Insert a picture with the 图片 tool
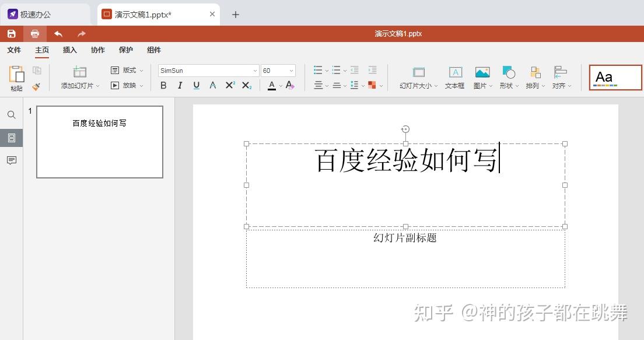The width and height of the screenshot is (644, 340). click(x=481, y=77)
